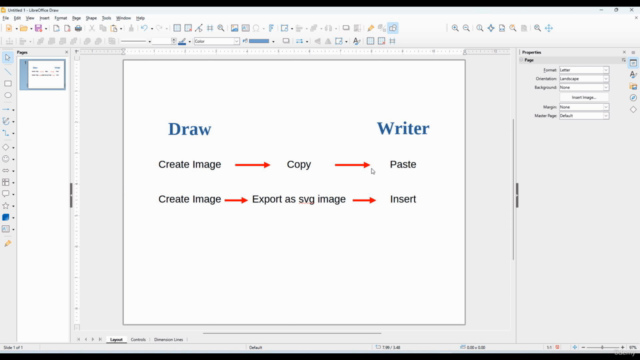The width and height of the screenshot is (640, 360).
Task: Open the View menu
Action: click(30, 18)
